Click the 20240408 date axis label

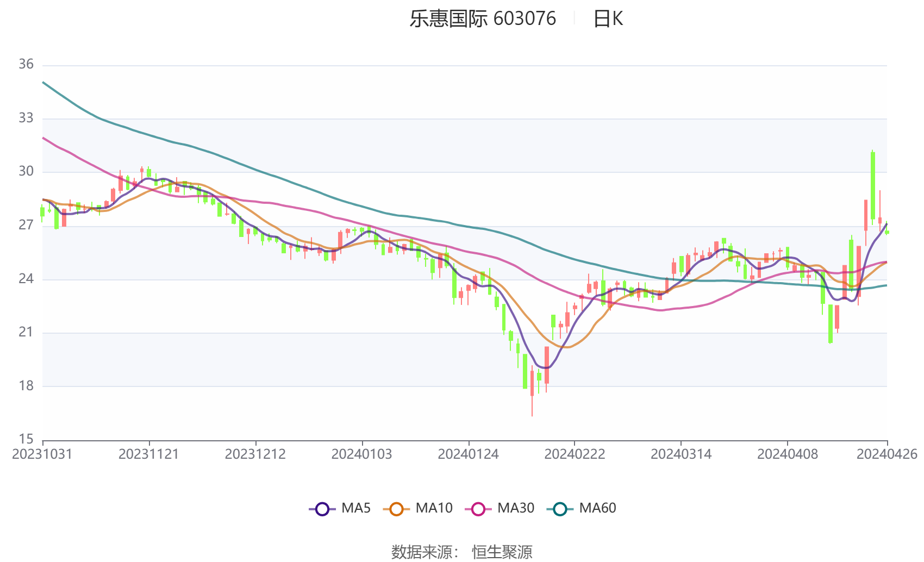tap(787, 454)
